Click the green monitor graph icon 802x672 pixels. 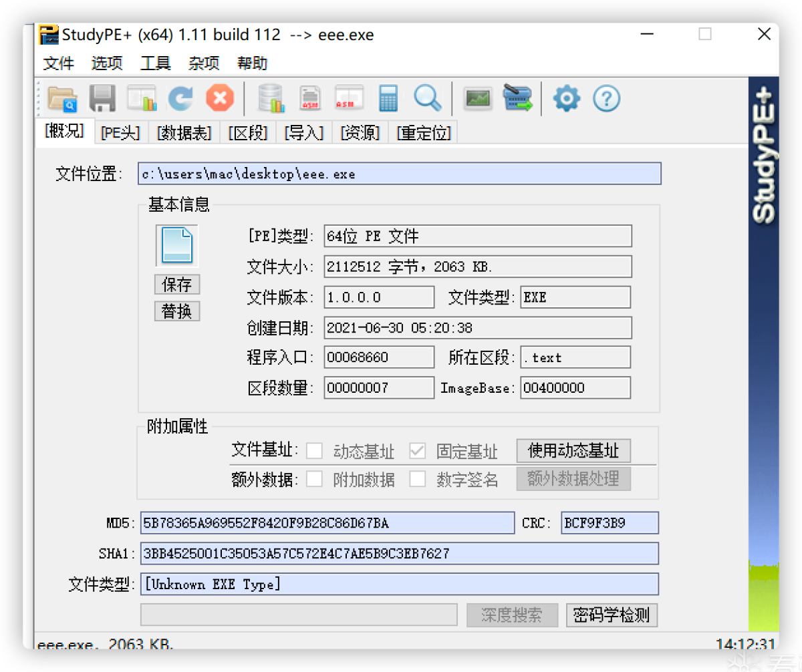pos(478,99)
